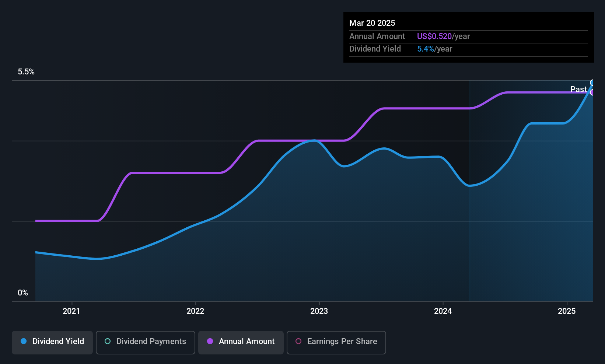Click the pink Earnings Per Share circle

(298, 341)
